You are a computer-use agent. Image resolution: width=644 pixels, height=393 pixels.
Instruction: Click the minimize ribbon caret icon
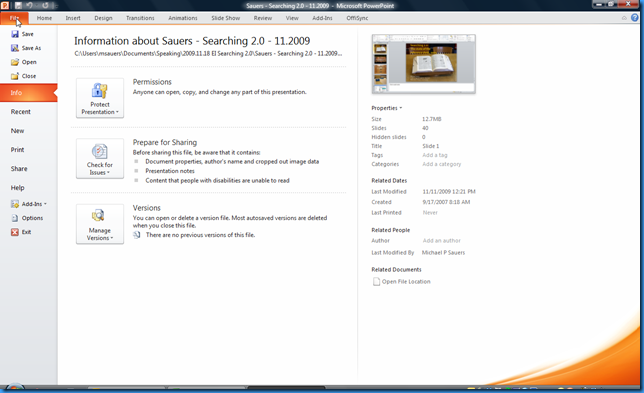624,18
